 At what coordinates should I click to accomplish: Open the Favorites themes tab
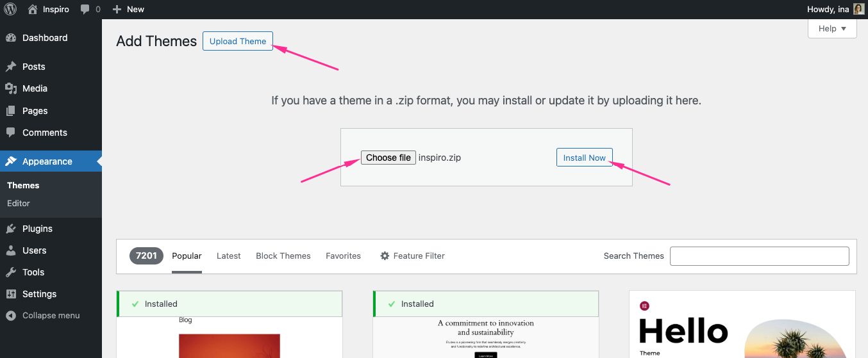coord(343,256)
